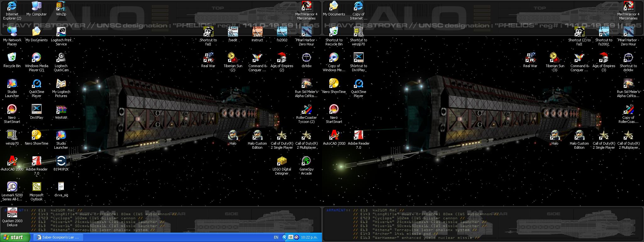Select Shortcut (2) to faII icon
This screenshot has width=644, height=242.
click(579, 36)
